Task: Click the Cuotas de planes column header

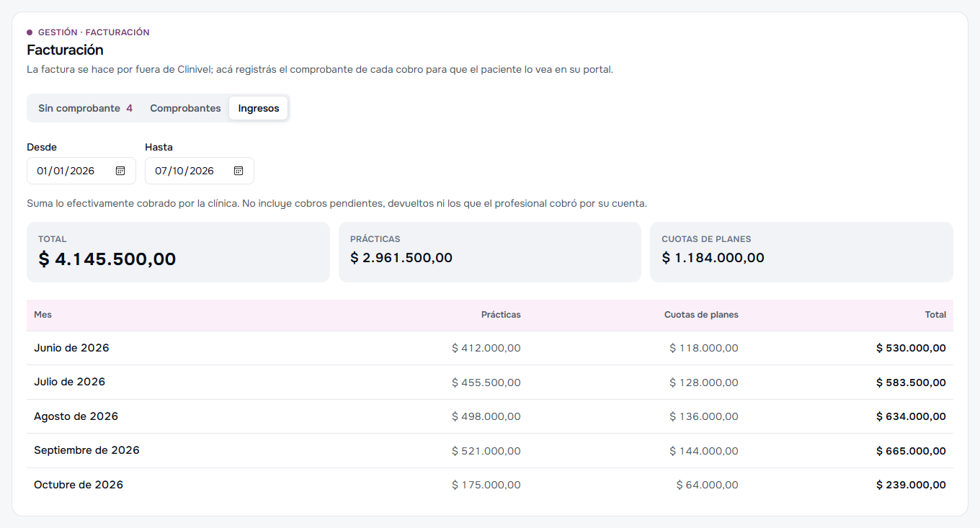Action: click(x=701, y=315)
